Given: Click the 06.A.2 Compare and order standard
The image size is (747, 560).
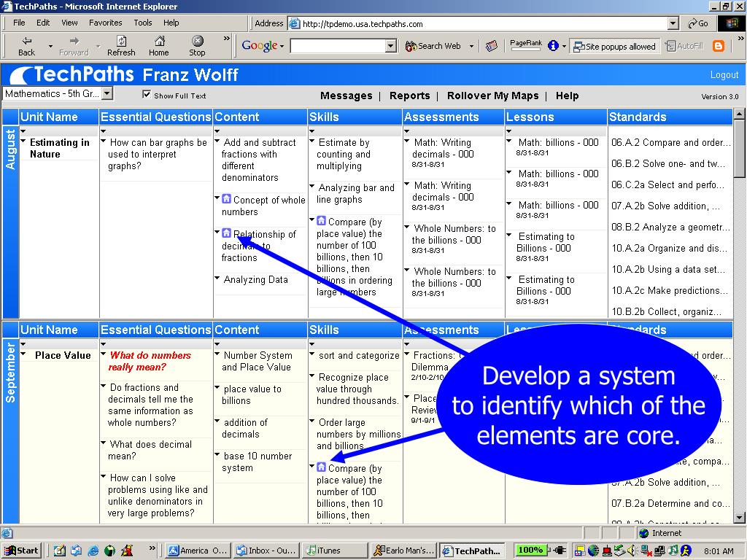Looking at the screenshot, I should pyautogui.click(x=670, y=142).
